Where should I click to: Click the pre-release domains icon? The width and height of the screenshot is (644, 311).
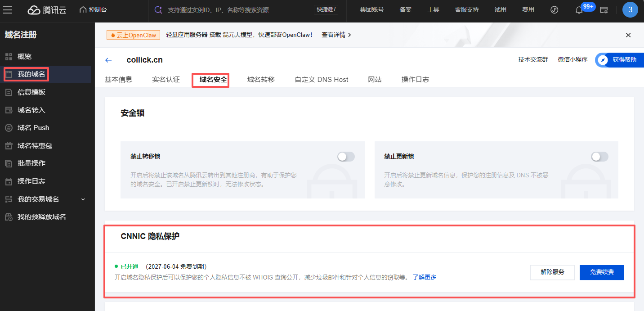[x=9, y=217]
